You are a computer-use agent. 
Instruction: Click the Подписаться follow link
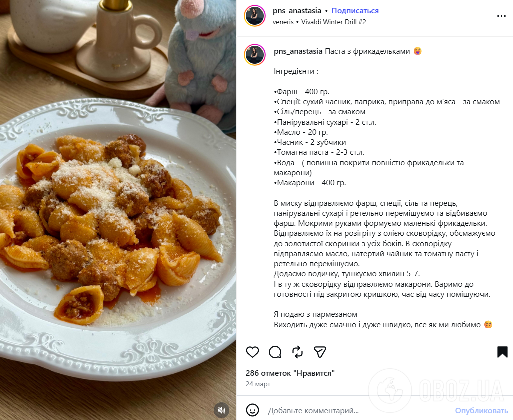355,11
